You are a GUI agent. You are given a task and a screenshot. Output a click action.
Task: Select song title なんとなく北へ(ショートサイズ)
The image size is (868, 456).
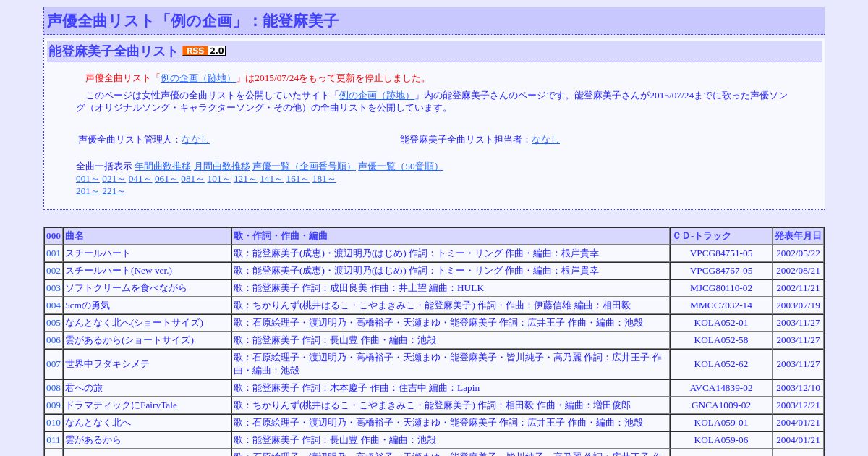click(x=134, y=323)
